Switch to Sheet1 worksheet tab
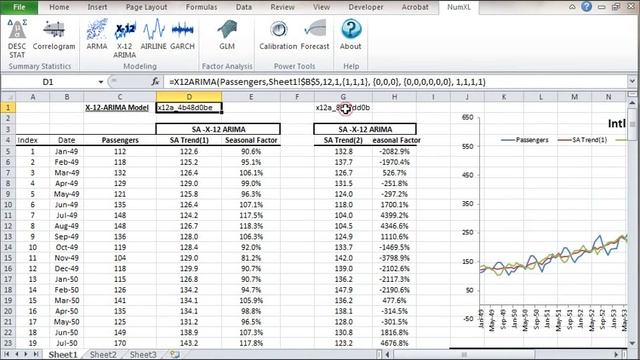640x360 pixels. tap(63, 354)
